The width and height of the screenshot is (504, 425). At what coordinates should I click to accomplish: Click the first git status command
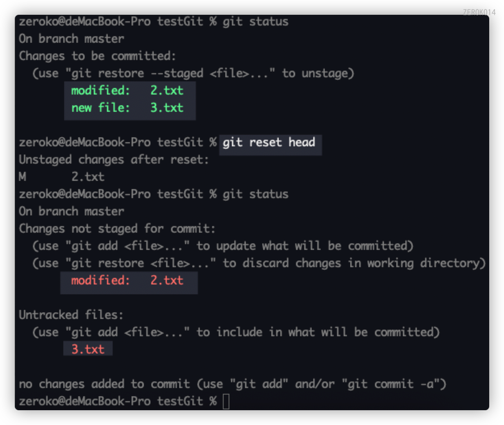pyautogui.click(x=255, y=21)
